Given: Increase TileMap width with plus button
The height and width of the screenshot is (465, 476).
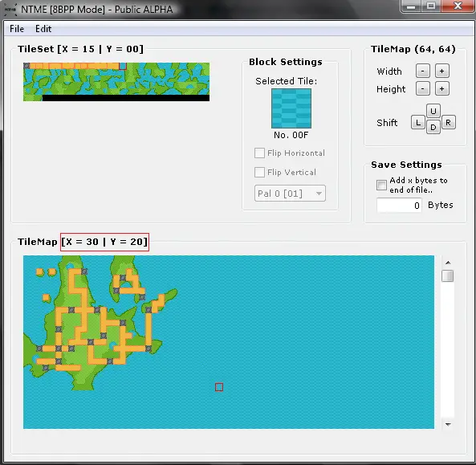Looking at the screenshot, I should pos(442,71).
